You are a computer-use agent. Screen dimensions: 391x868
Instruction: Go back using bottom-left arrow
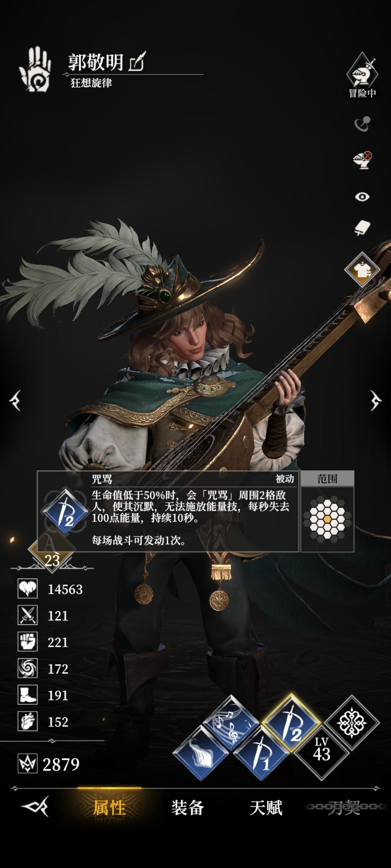[x=36, y=807]
